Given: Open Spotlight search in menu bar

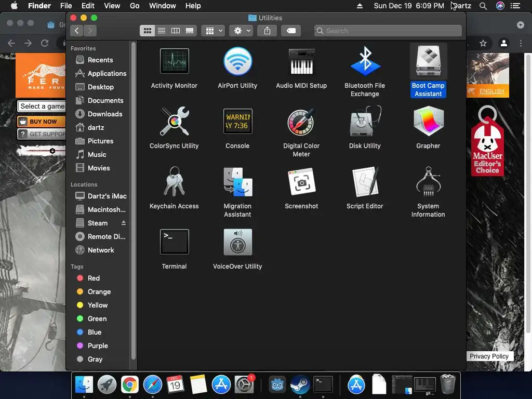Looking at the screenshot, I should 483,6.
